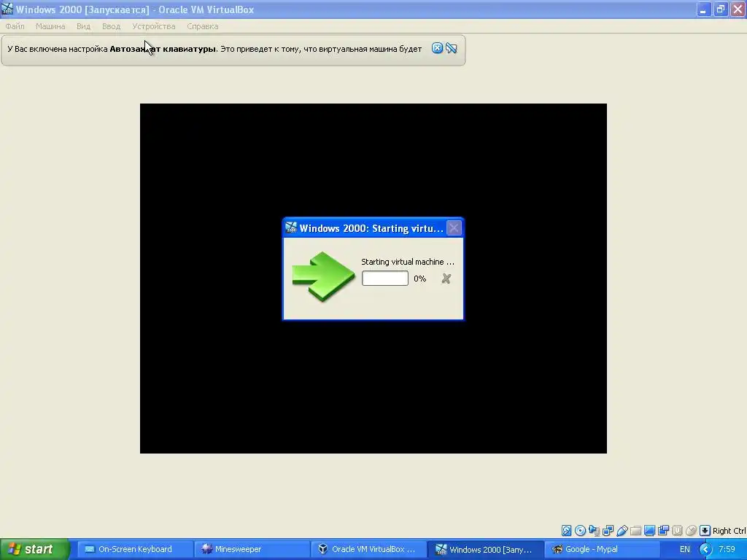Switch to On-Screen Keyboard in taskbar
The width and height of the screenshot is (747, 560).
(135, 549)
